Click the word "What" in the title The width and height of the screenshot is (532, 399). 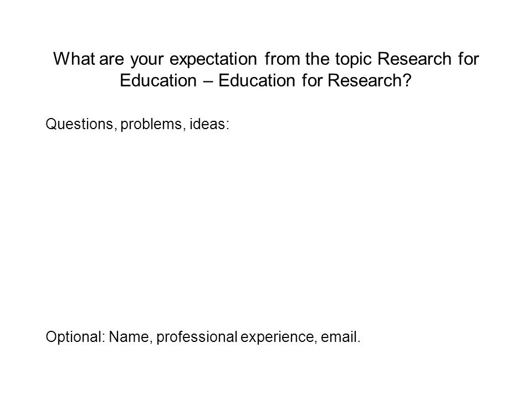74,59
